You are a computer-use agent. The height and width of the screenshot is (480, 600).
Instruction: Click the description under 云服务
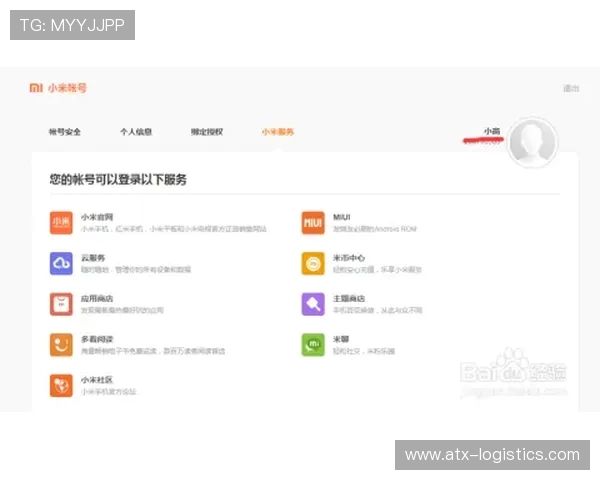136,269
